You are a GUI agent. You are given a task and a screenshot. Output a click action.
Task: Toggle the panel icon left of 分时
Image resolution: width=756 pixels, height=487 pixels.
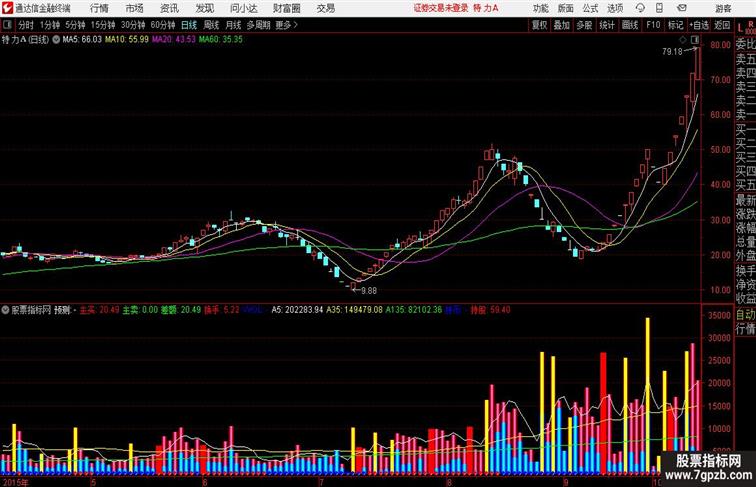pos(7,25)
